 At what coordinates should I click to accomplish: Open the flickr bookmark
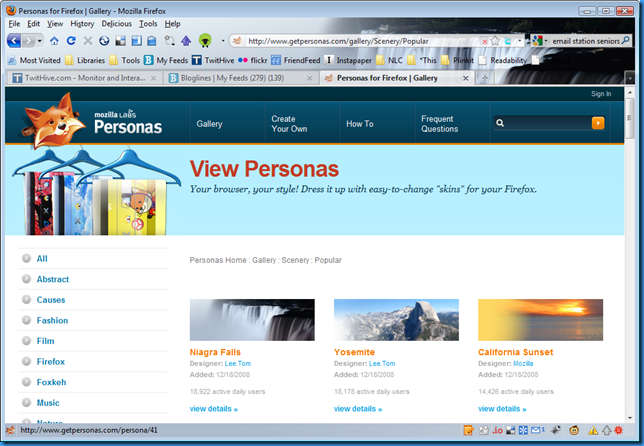(253, 60)
